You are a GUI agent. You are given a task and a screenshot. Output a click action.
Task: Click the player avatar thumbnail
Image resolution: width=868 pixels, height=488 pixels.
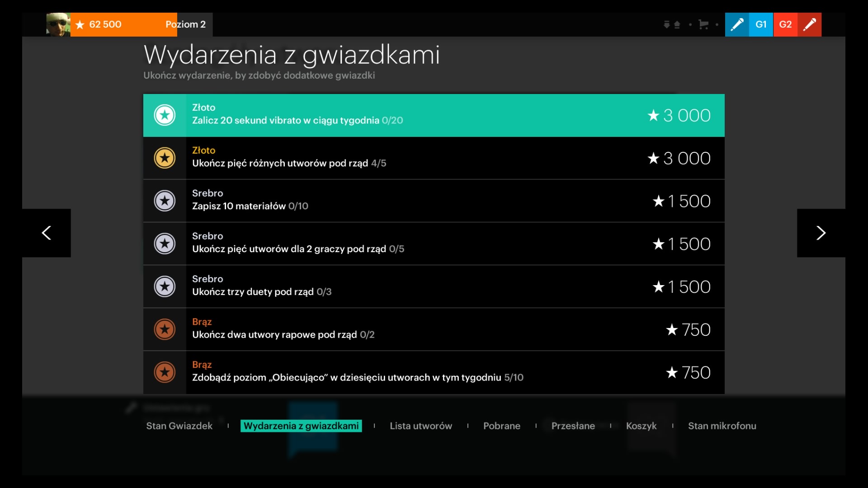coord(58,24)
